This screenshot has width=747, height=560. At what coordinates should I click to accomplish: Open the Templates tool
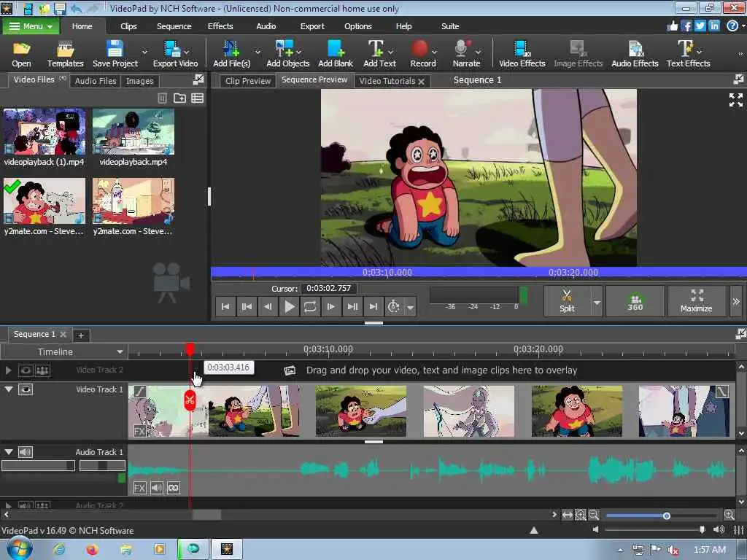(65, 54)
